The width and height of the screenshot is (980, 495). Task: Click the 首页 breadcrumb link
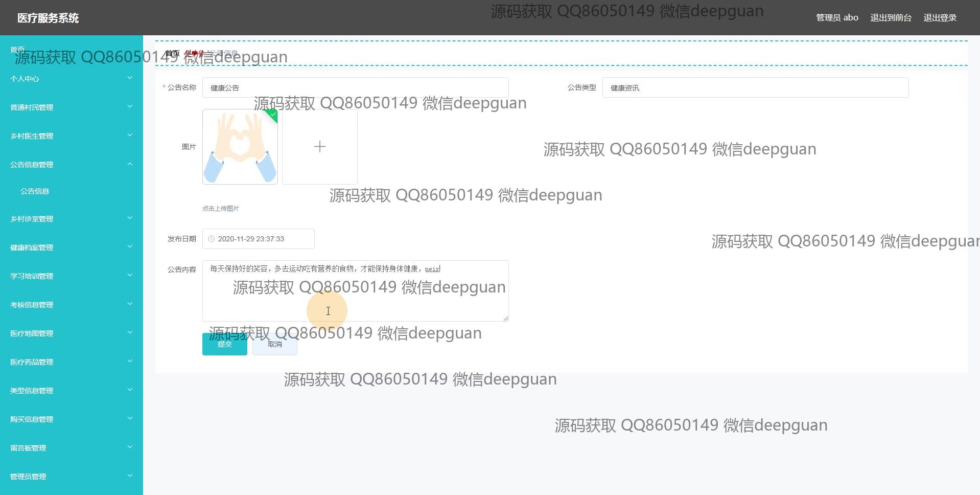coord(173,53)
